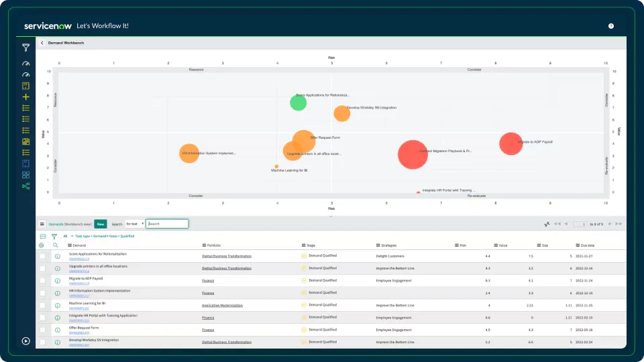Select checkbox for Develop Workday SN Integration

point(42,342)
